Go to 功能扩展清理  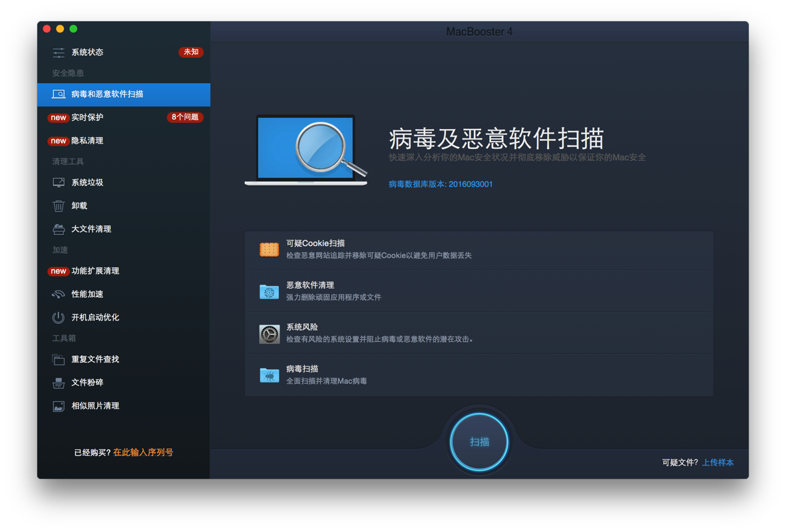coord(124,271)
